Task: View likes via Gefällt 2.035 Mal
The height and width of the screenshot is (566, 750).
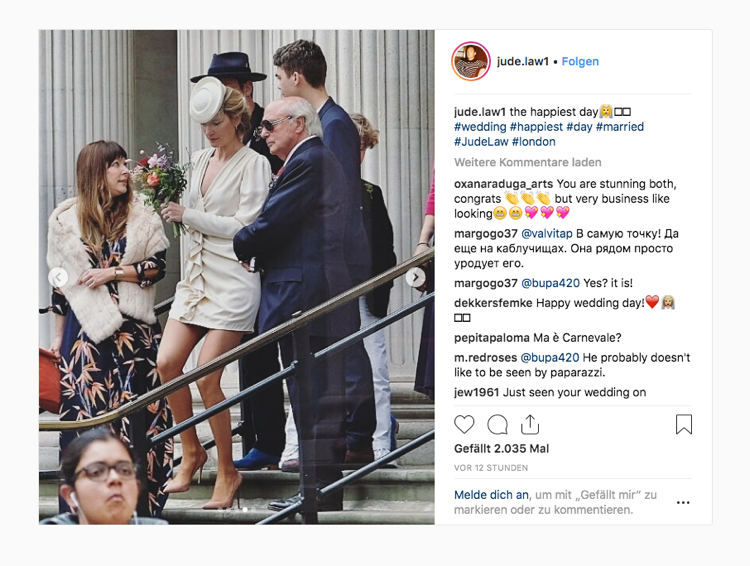Action: point(501,448)
